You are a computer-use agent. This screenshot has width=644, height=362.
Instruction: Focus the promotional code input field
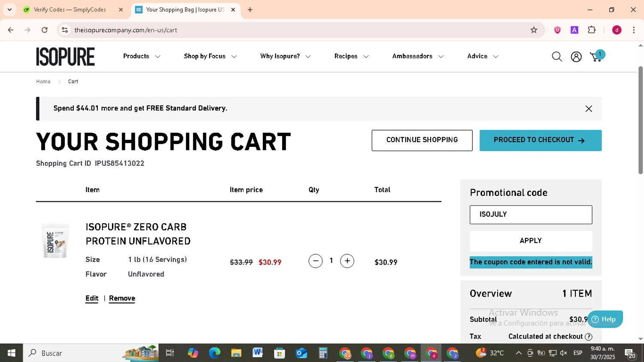[x=531, y=215]
